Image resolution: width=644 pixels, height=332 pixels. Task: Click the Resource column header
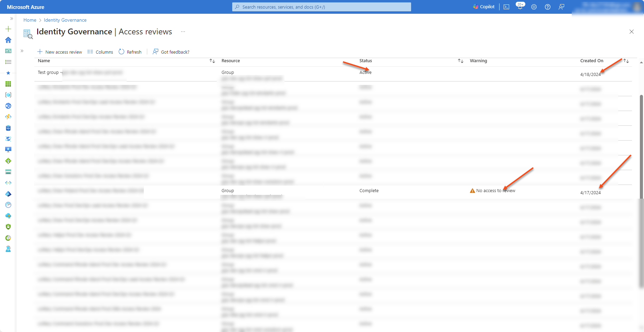tap(231, 61)
